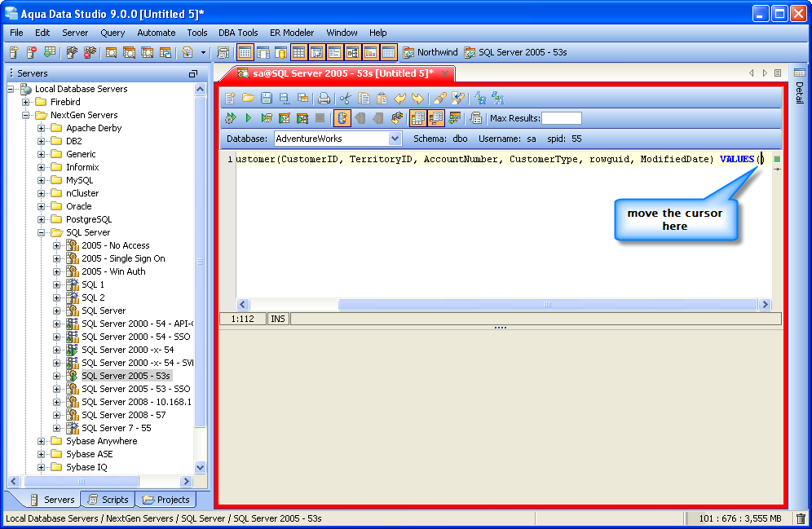
Task: Toggle the tree-grid results display icon
Action: pyautogui.click(x=436, y=118)
